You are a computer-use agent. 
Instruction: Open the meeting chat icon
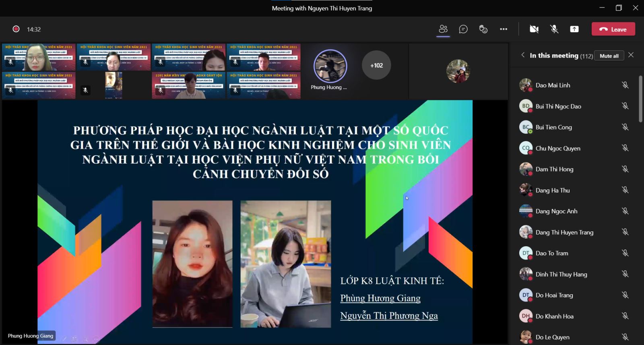[463, 29]
